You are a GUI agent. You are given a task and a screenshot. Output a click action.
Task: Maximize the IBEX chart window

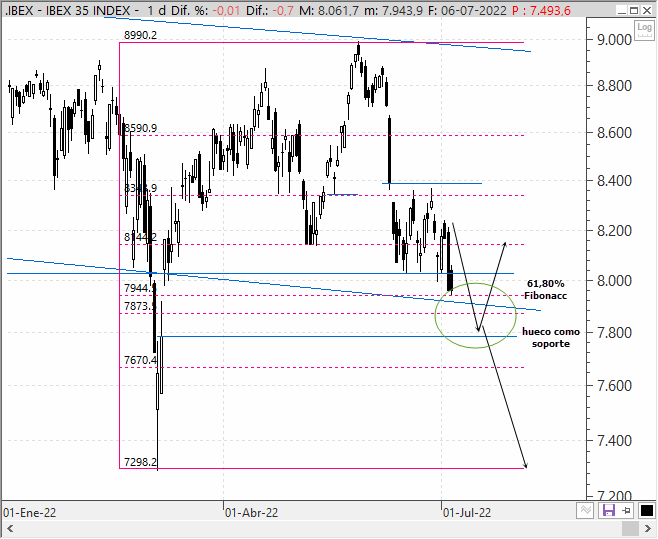click(x=634, y=10)
